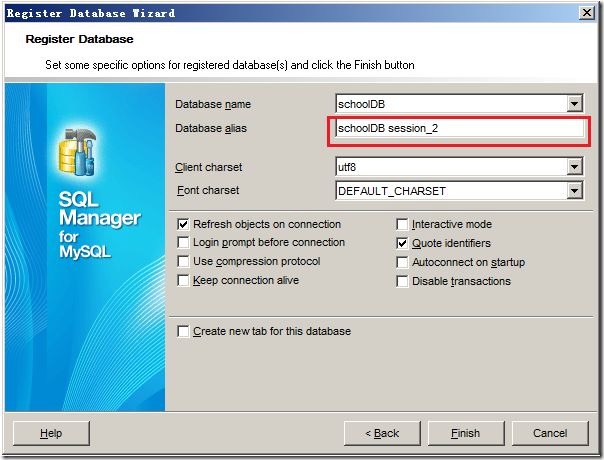The width and height of the screenshot is (604, 460).
Task: Enable Autoconnect on startup
Action: pos(402,262)
